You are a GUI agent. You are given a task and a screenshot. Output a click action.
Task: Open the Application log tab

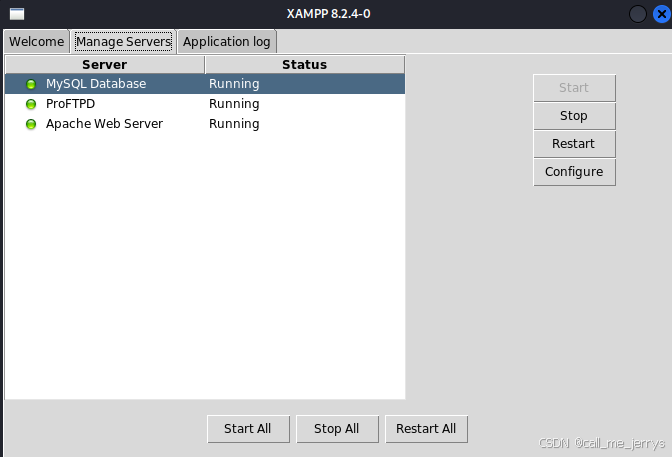coord(227,42)
